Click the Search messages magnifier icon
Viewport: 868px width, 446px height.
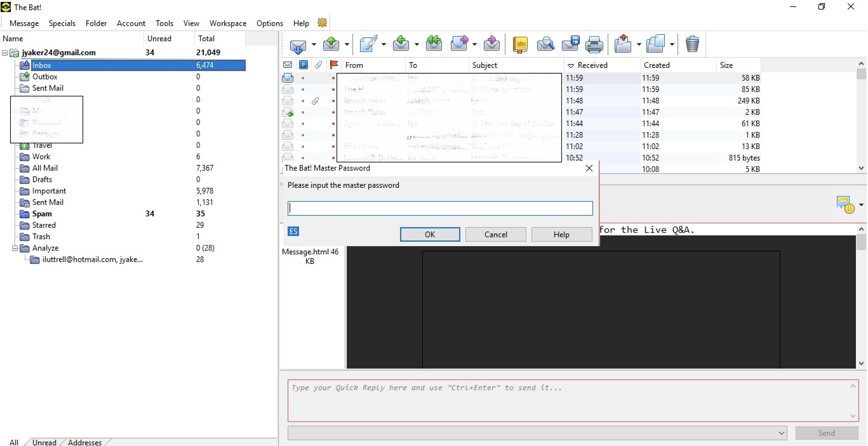click(x=545, y=44)
